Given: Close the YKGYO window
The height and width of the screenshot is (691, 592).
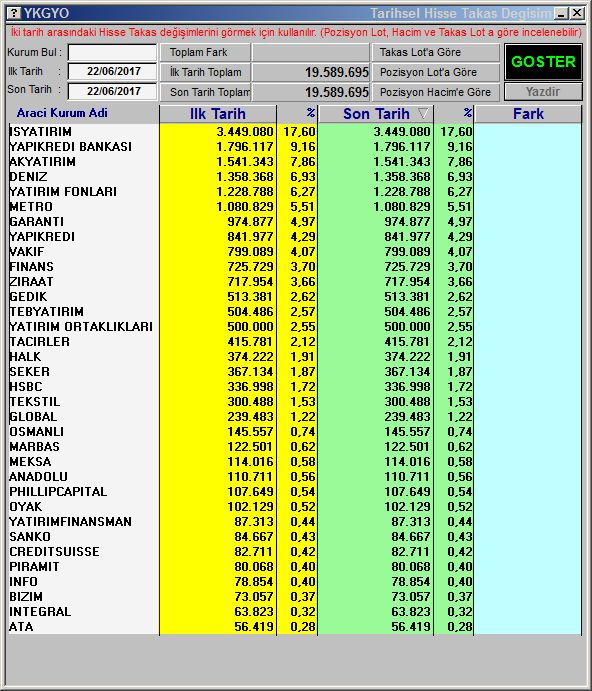Looking at the screenshot, I should click(x=577, y=13).
